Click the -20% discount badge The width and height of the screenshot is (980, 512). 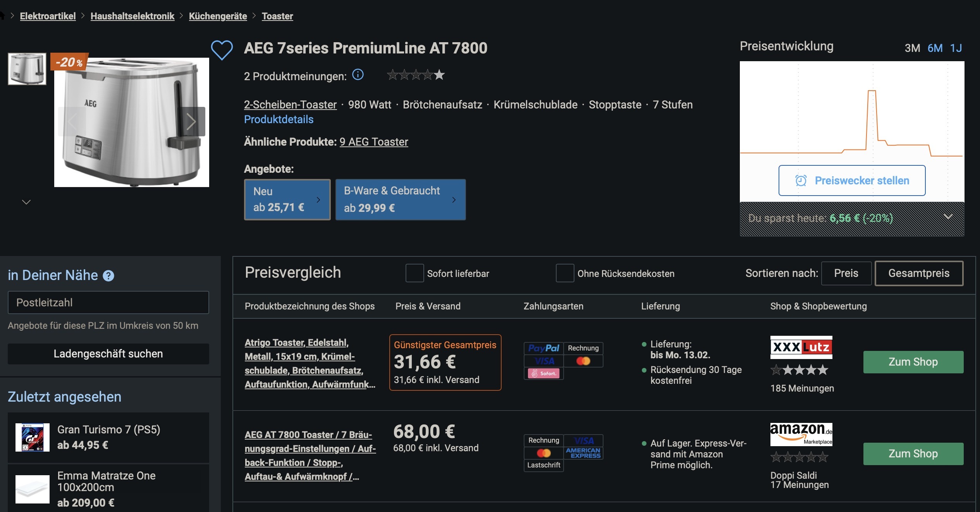69,62
